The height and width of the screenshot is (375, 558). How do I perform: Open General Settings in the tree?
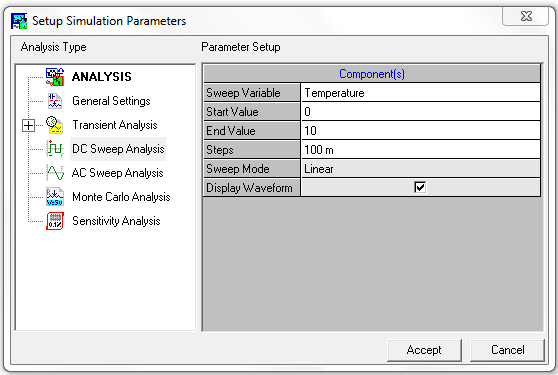(x=111, y=101)
